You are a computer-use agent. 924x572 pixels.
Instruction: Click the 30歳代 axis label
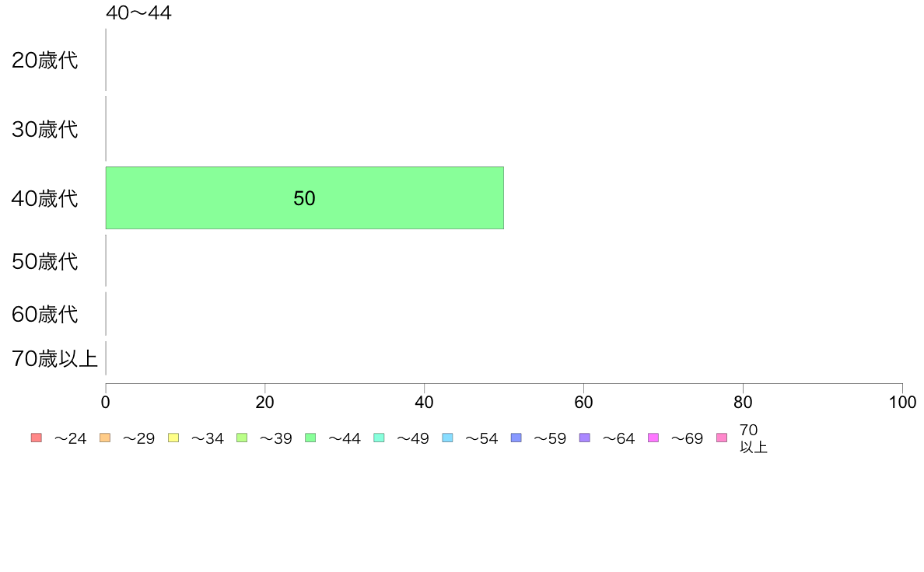tap(45, 129)
